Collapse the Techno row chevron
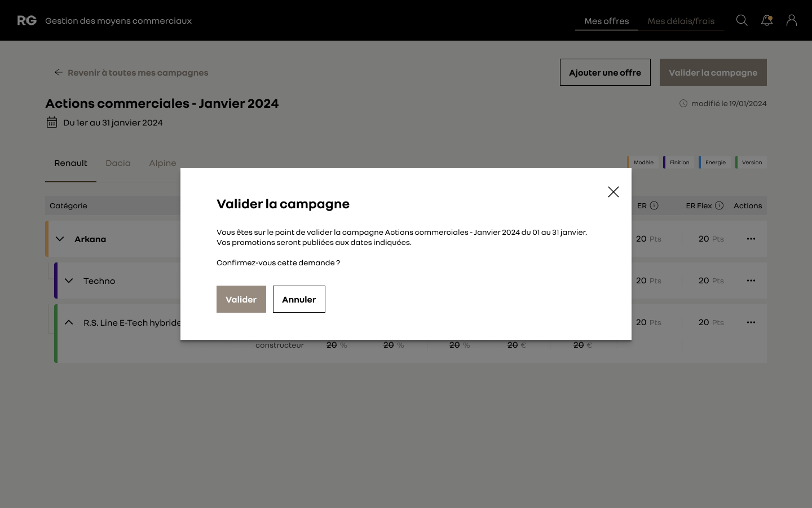Screen dimensions: 812x508 [x=69, y=281]
